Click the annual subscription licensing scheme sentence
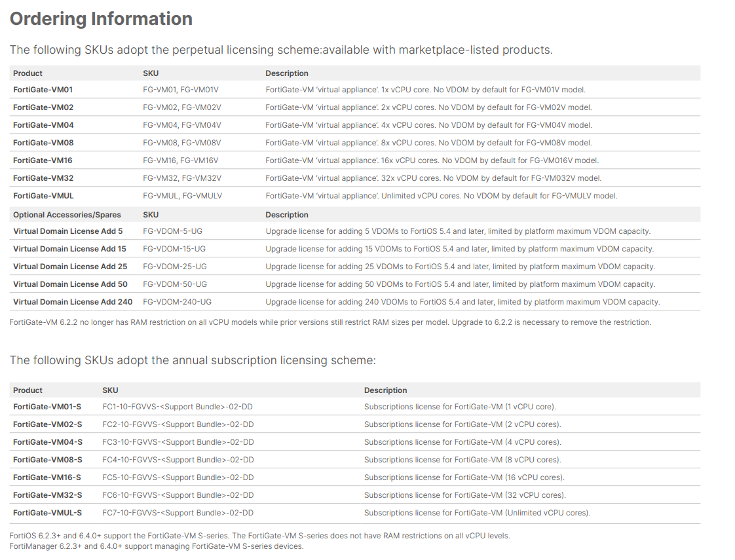Screen dimensions: 735x560 point(193,360)
